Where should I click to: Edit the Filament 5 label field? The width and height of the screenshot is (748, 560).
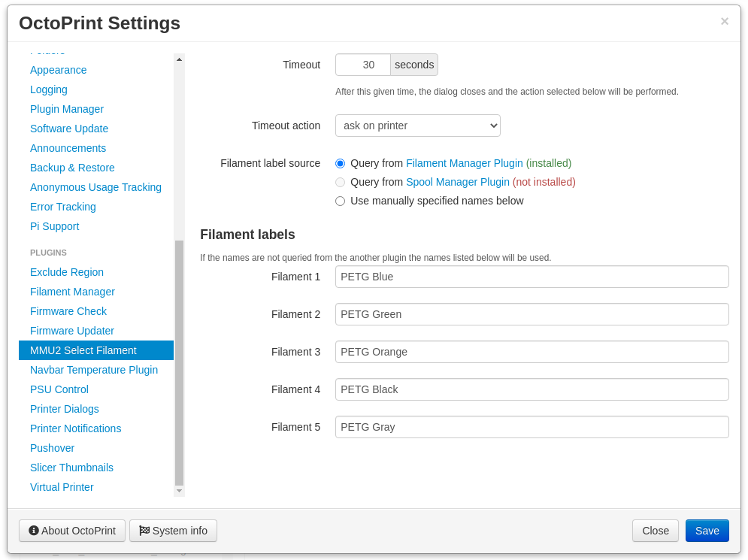(x=532, y=428)
